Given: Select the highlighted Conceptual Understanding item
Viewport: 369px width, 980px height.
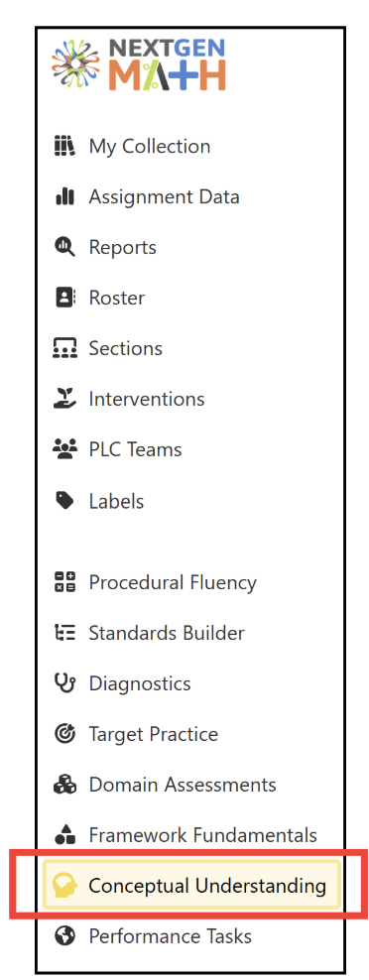Looking at the screenshot, I should click(x=191, y=885).
